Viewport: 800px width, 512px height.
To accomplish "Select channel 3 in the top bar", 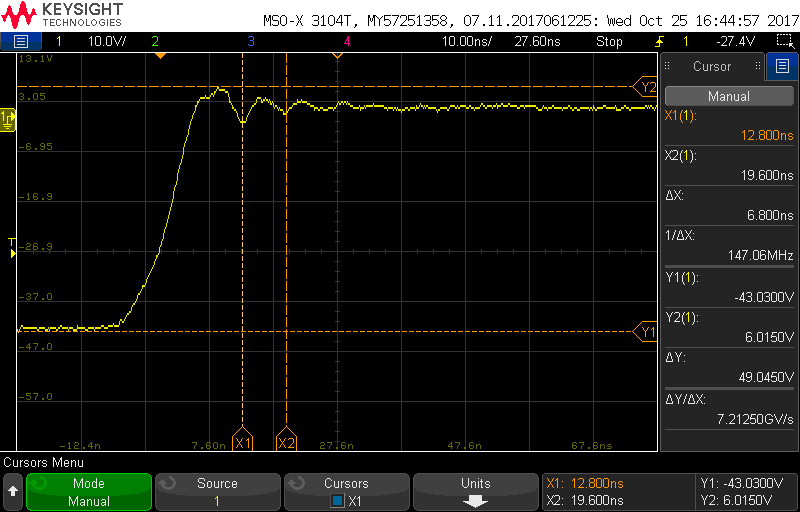I will tap(251, 41).
